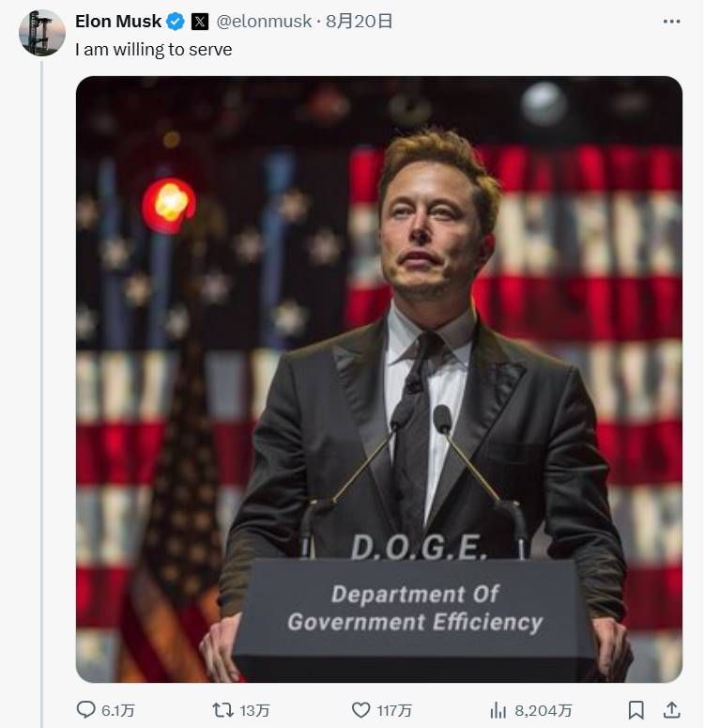Open the post via the 8月20日 date

(x=360, y=21)
